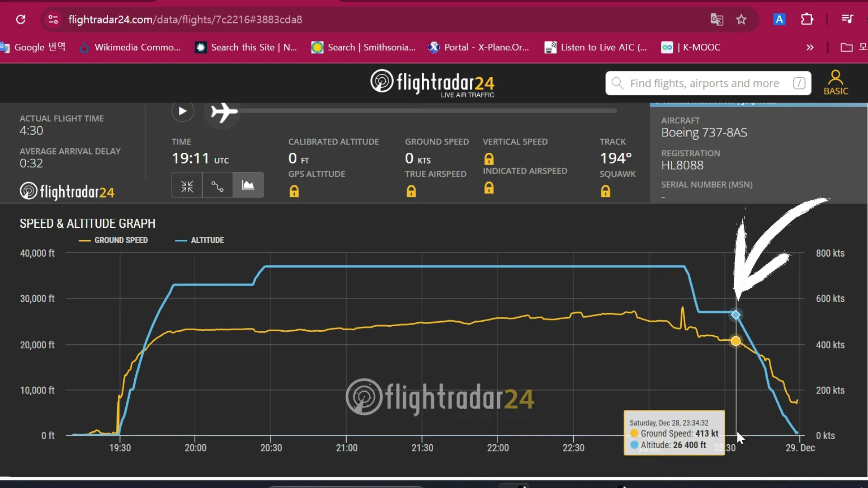Click the bookmark/star icon in address bar
Screen dimensions: 868x488
[741, 19]
